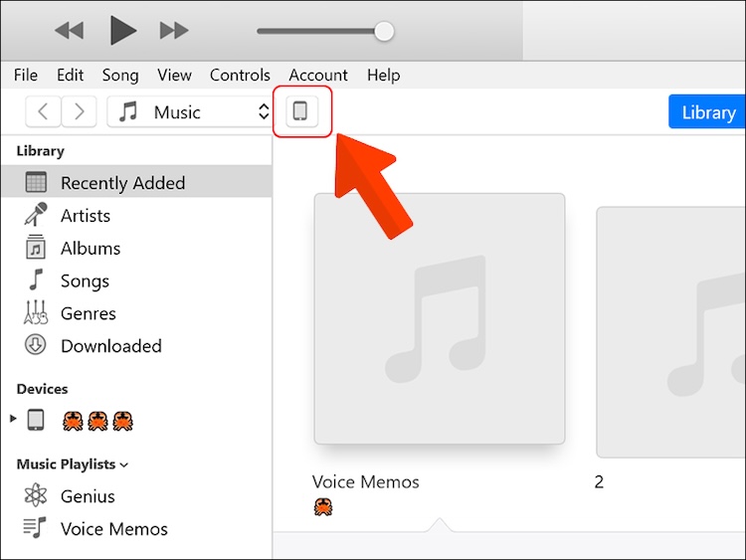Click the device icon beside Music selector

coord(301,111)
